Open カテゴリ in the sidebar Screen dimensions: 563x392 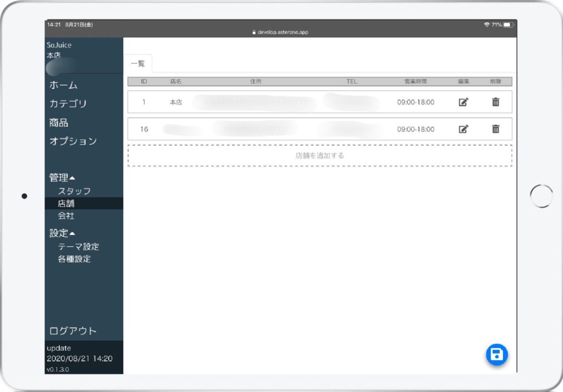[x=68, y=103]
